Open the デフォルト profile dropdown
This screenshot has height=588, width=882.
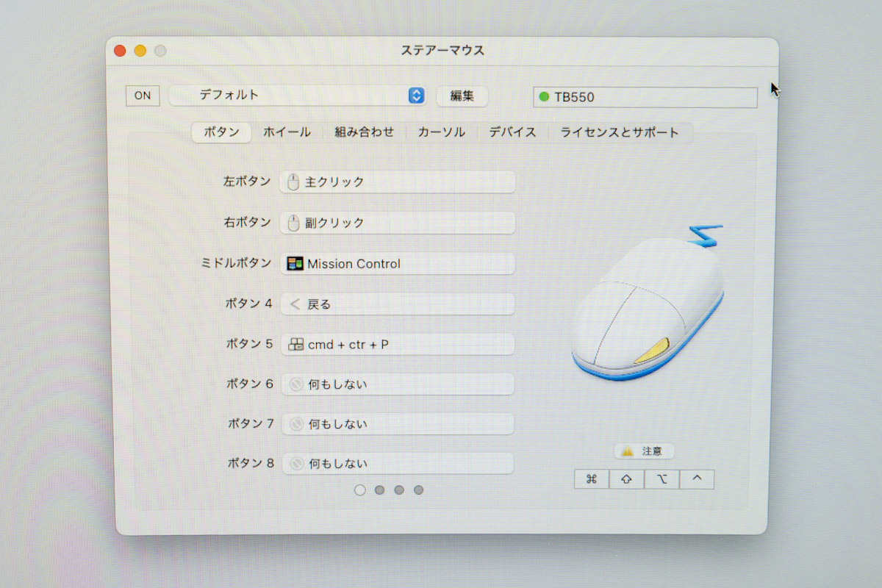(415, 96)
